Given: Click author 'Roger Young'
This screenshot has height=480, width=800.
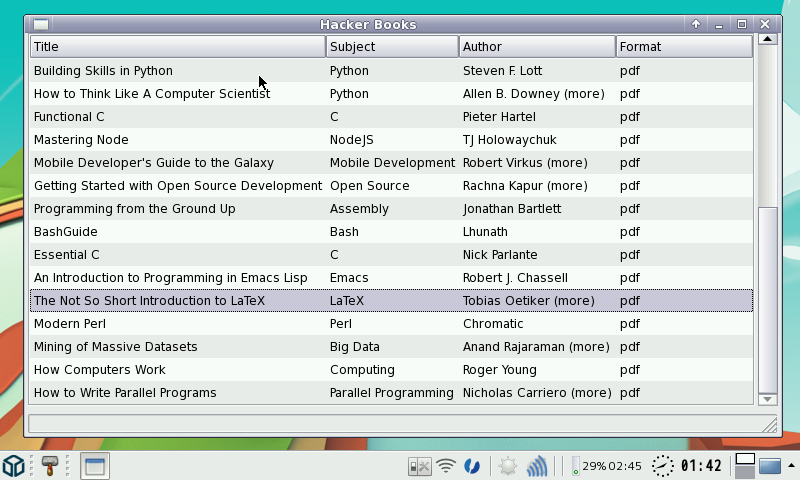Looking at the screenshot, I should click(x=499, y=369).
